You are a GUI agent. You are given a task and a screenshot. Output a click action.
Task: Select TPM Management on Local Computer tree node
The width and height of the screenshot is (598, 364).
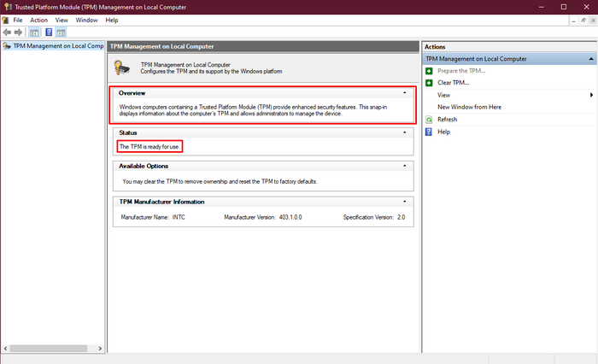coord(58,46)
